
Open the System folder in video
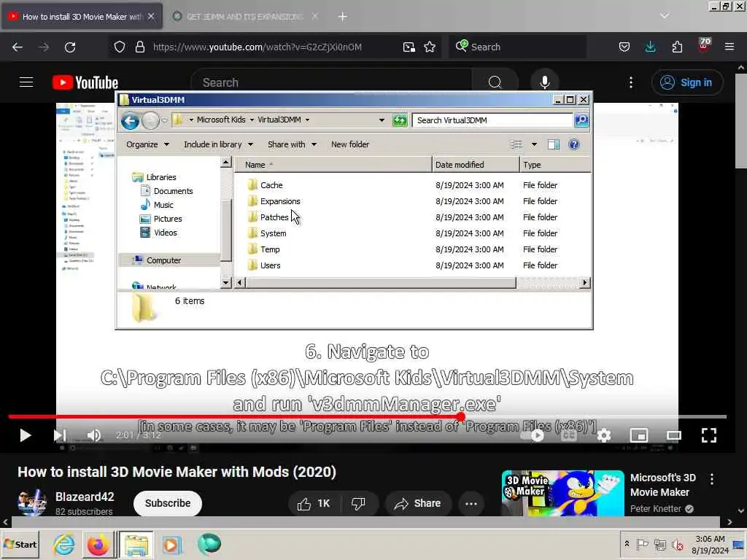[273, 233]
